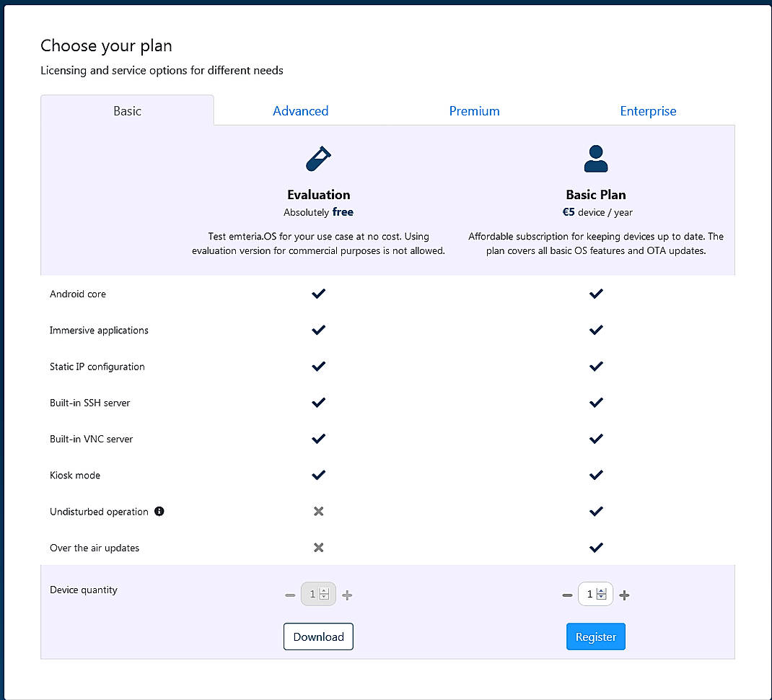Click the Over the air updates label
Image resolution: width=772 pixels, height=700 pixels.
(x=95, y=548)
